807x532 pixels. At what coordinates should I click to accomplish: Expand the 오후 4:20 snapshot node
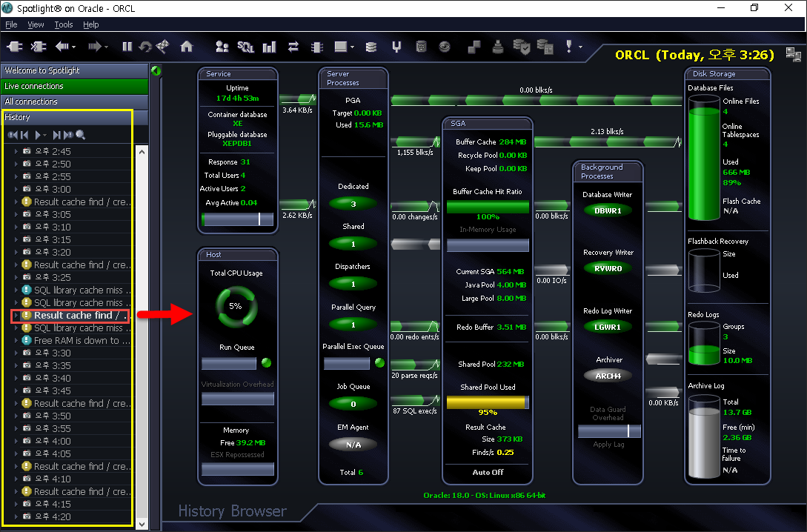(16, 516)
